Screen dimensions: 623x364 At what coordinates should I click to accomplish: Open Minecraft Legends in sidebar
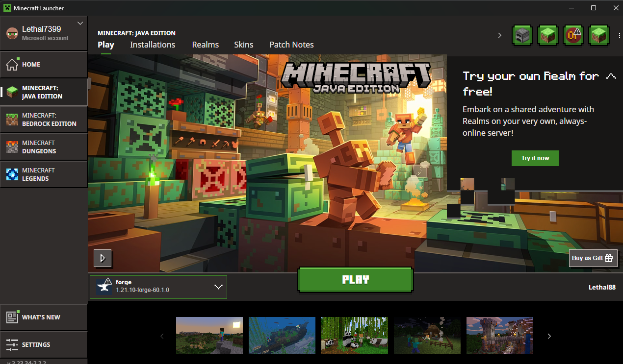tap(44, 174)
